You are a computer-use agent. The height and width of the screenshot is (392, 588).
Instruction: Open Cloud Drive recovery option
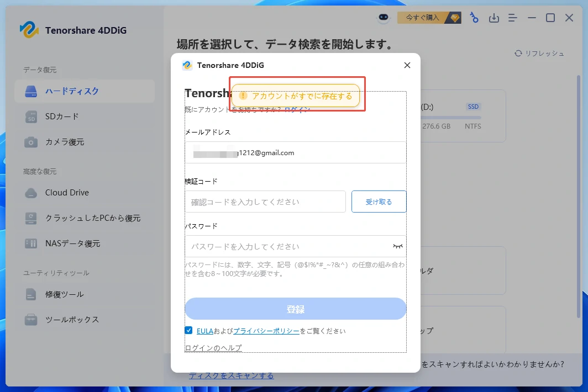pyautogui.click(x=85, y=193)
